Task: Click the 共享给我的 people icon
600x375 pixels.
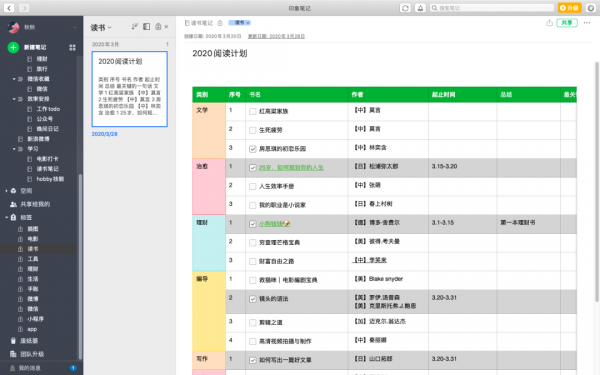Action: tap(13, 204)
